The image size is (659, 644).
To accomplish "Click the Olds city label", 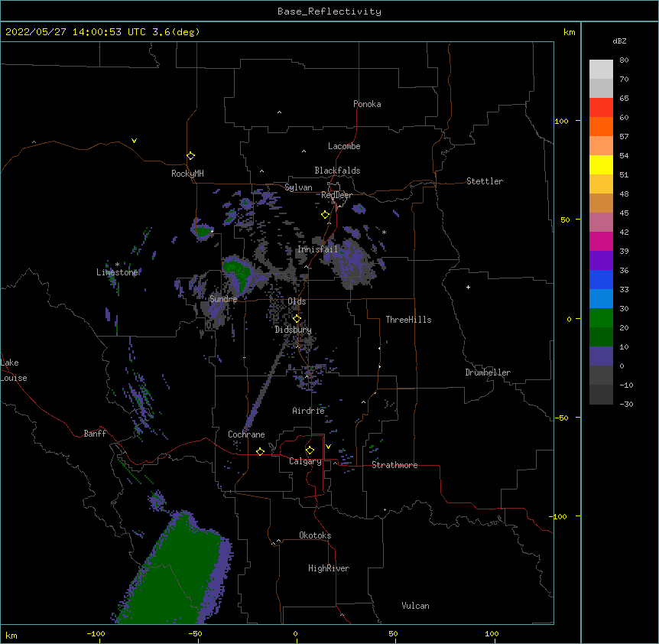I will point(297,301).
